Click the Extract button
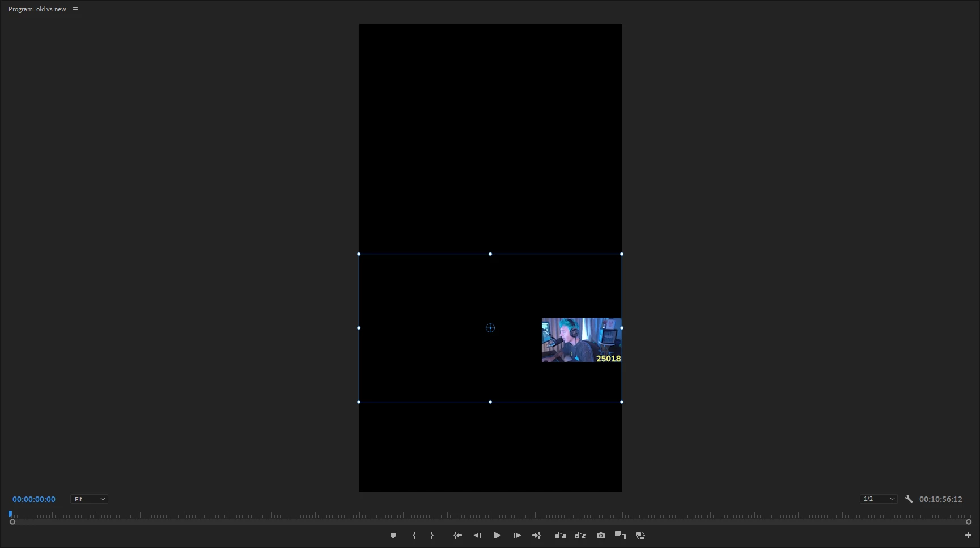The width and height of the screenshot is (980, 548). click(x=580, y=536)
